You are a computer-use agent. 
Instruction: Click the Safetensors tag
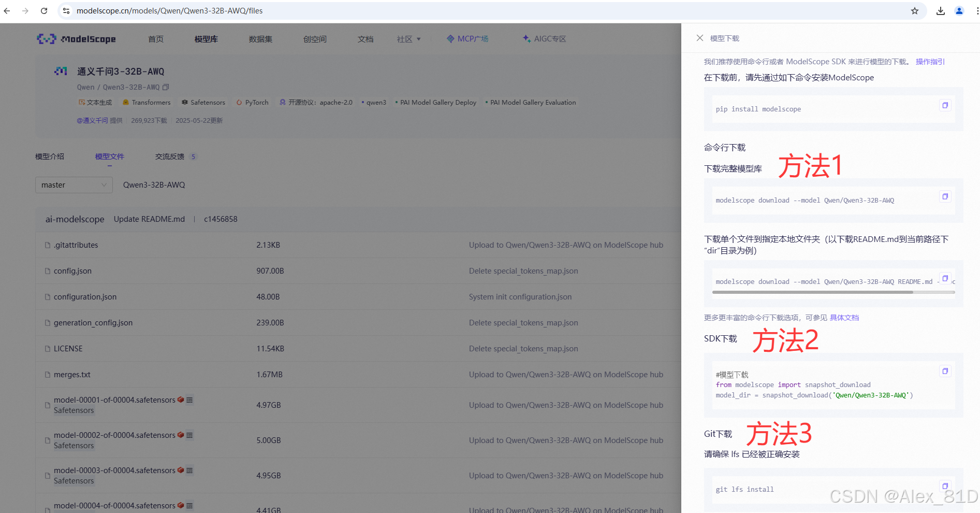203,103
